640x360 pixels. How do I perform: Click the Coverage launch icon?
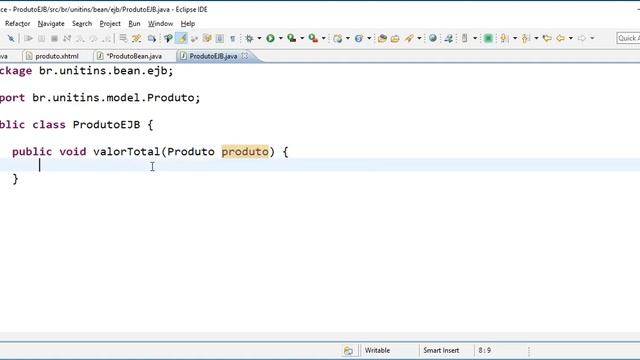292,38
